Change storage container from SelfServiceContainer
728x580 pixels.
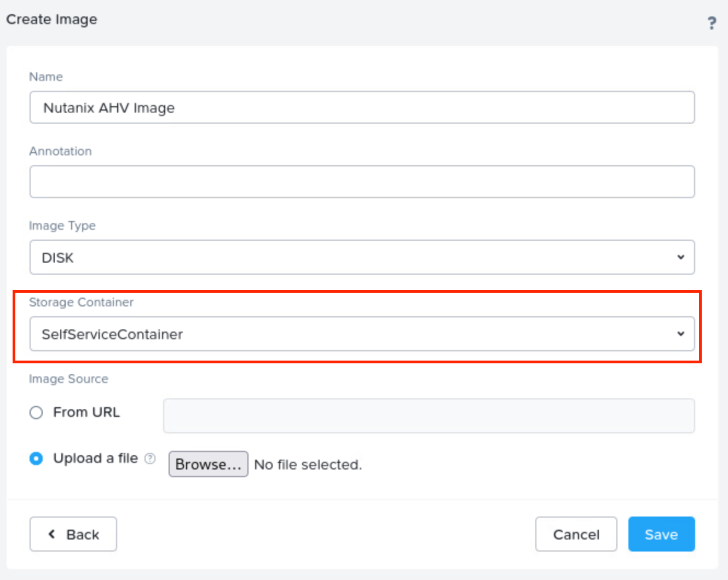click(x=361, y=334)
